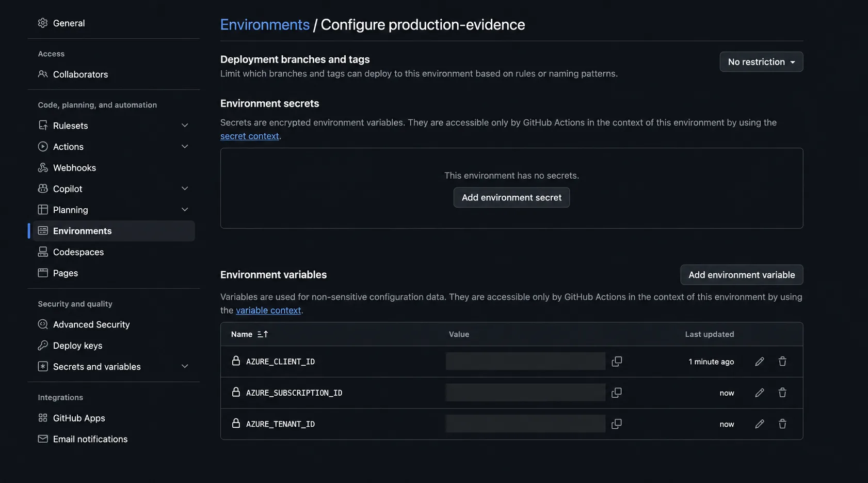Select the Environments sidebar item
868x483 pixels.
114,231
